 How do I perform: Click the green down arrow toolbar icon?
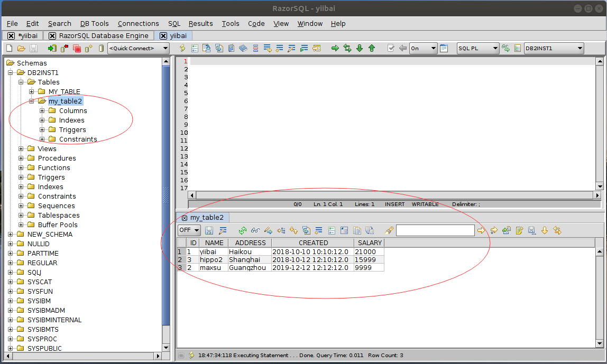click(x=360, y=48)
